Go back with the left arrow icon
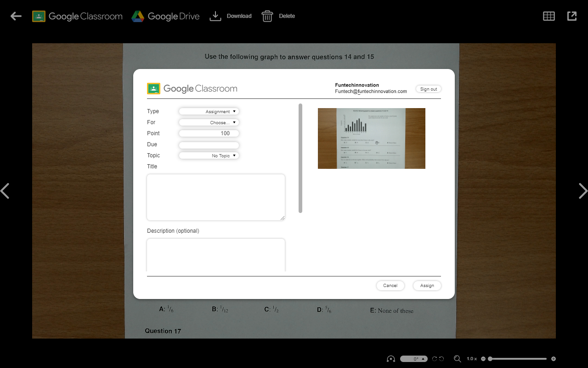588x368 pixels. coord(16,16)
